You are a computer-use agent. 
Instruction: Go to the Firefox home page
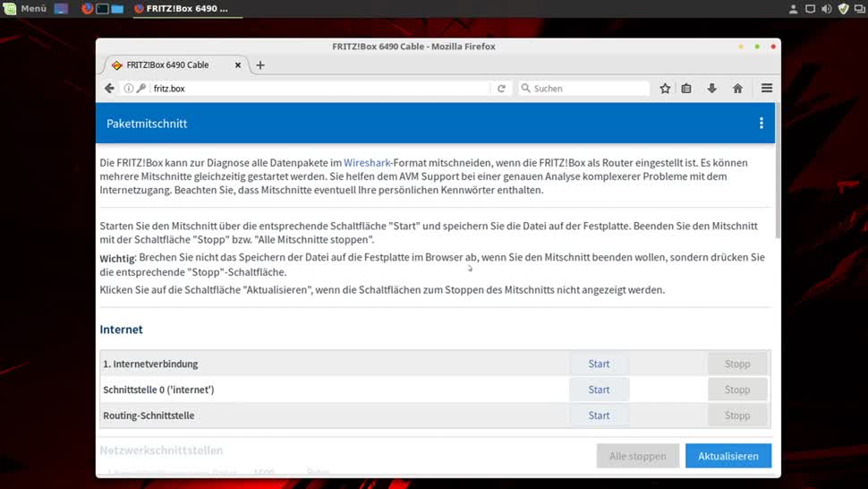coord(737,88)
